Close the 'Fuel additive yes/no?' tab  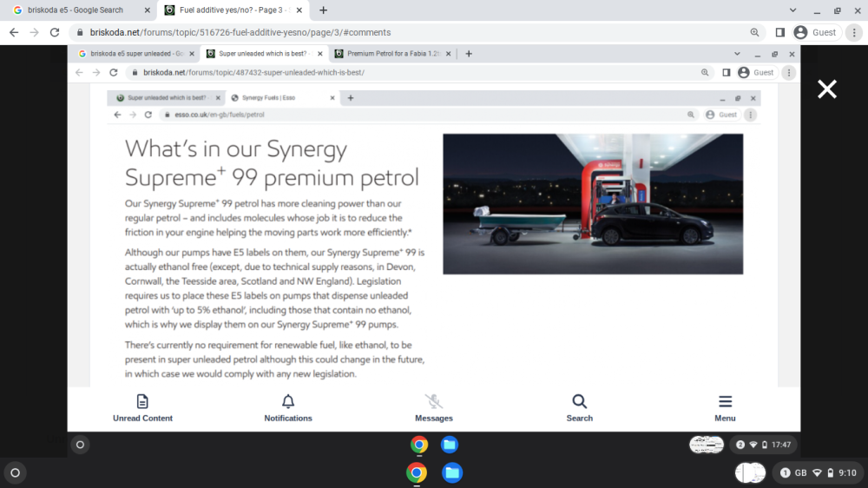pyautogui.click(x=299, y=10)
